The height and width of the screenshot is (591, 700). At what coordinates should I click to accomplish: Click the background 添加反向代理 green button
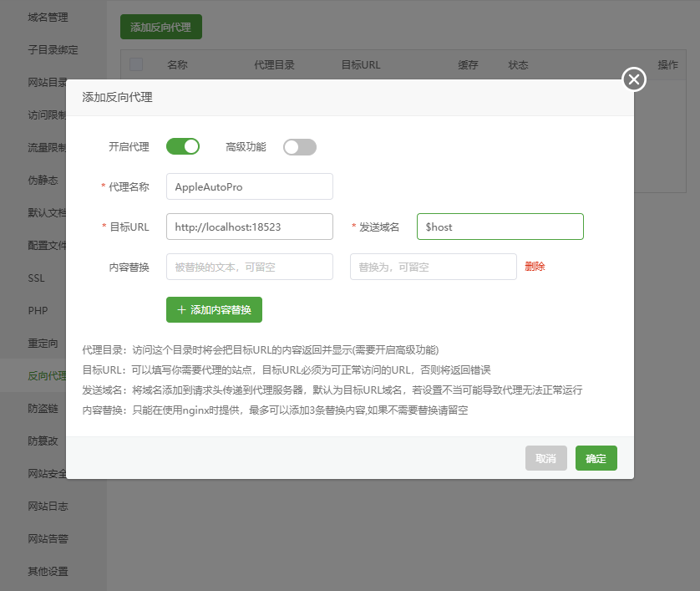point(161,27)
